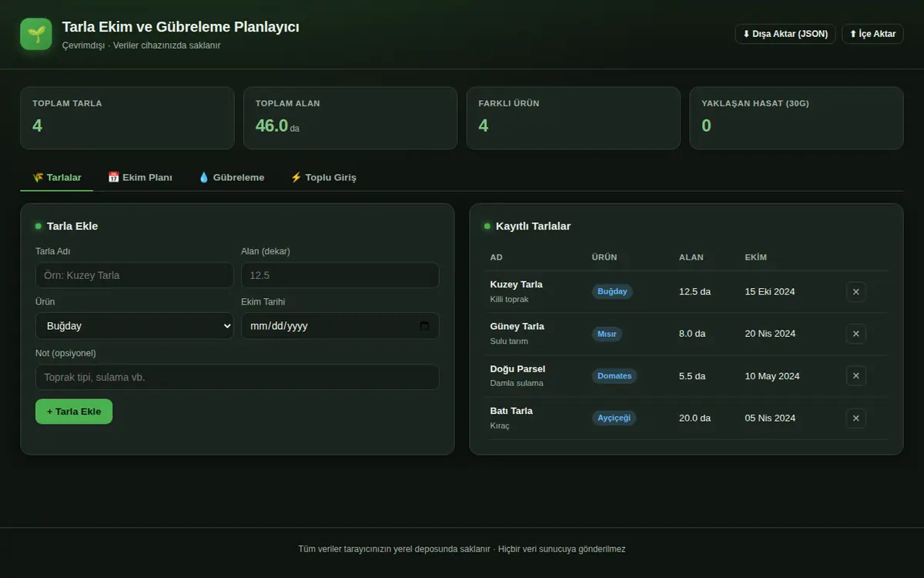Click the Ayçiçeği crop badge
This screenshot has width=924, height=578.
point(614,418)
